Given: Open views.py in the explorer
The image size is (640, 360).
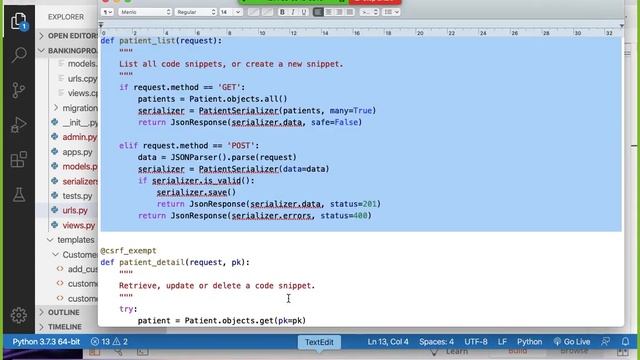Looking at the screenshot, I should (x=78, y=225).
